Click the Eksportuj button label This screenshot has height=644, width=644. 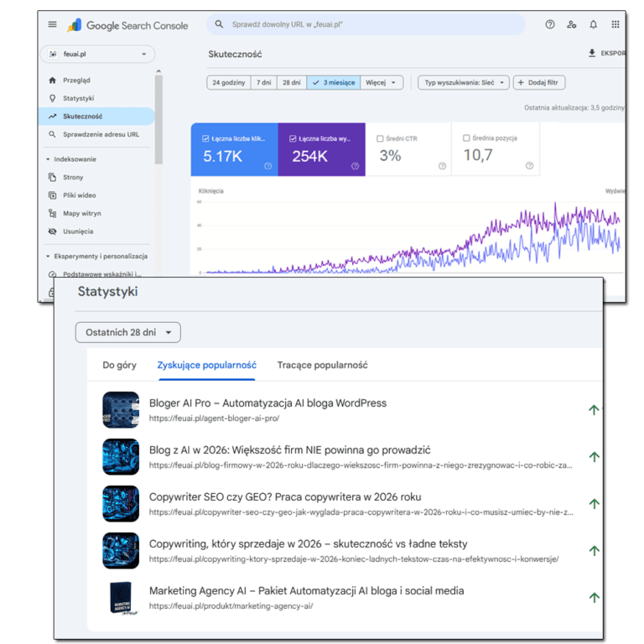coord(613,53)
